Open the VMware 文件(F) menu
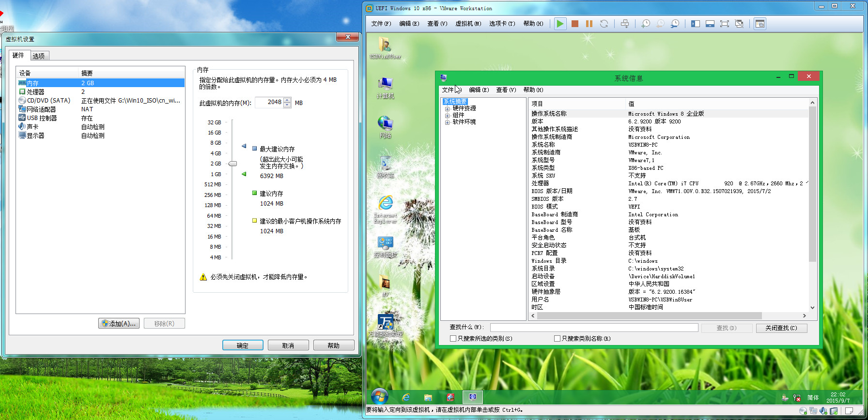868x420 pixels. 381,24
